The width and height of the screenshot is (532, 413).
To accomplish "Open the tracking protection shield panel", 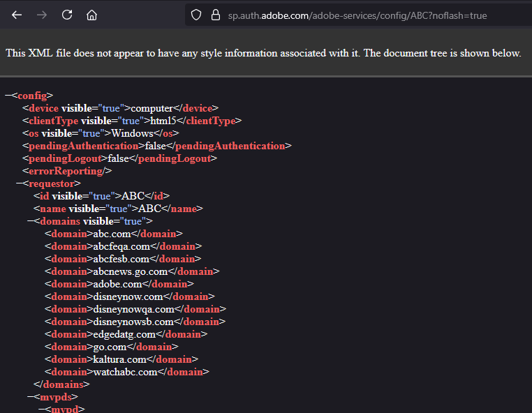I will pyautogui.click(x=196, y=15).
